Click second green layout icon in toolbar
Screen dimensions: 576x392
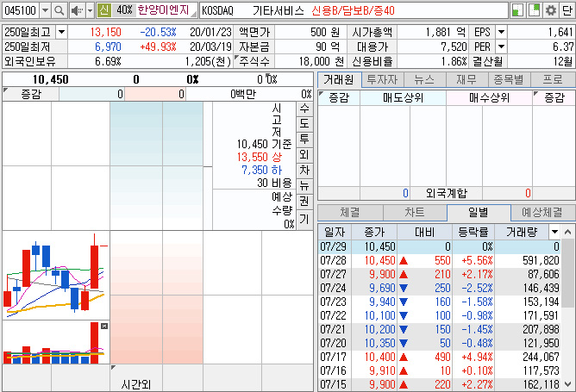(x=534, y=10)
